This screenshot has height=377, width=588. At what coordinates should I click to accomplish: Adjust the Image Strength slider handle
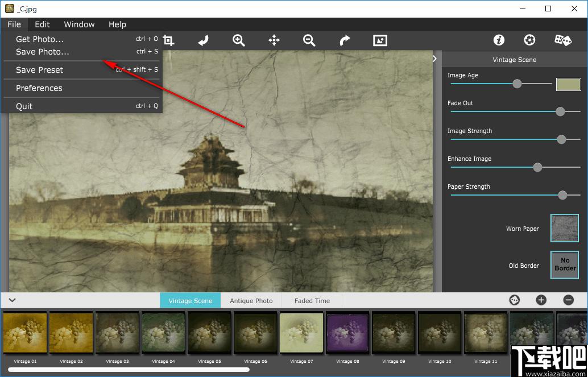(561, 139)
